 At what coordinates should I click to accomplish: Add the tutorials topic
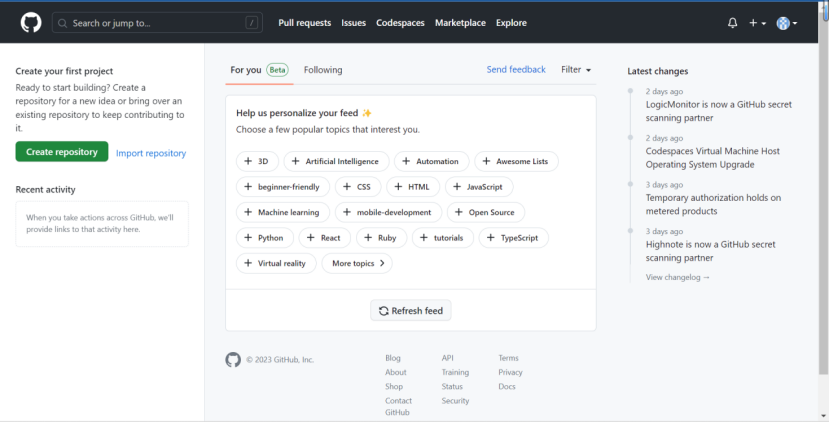tap(443, 238)
